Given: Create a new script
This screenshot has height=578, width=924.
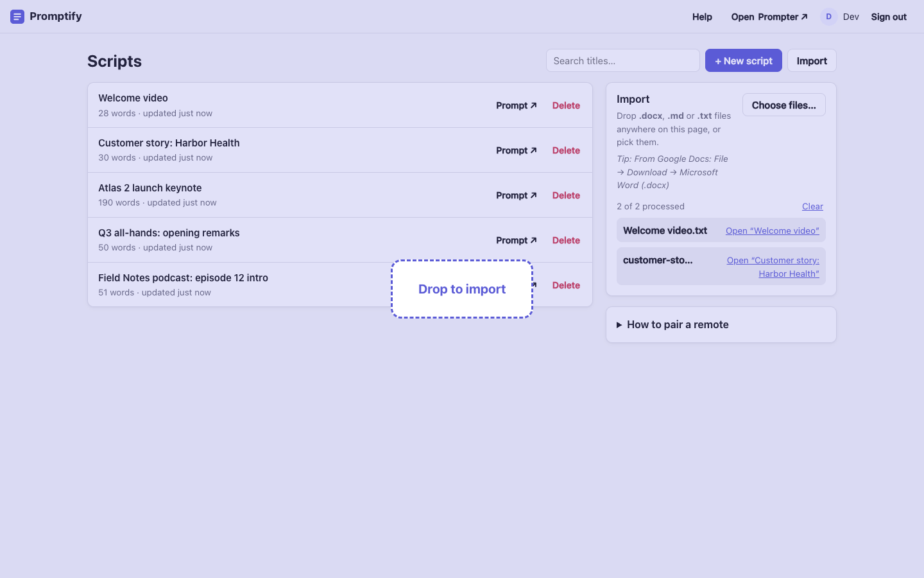Looking at the screenshot, I should tap(743, 60).
